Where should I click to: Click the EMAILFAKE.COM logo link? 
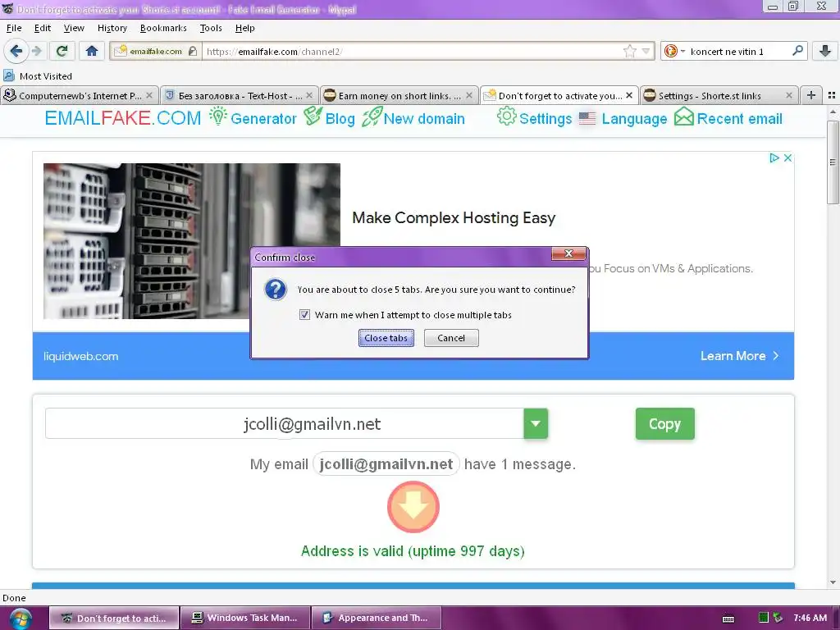pos(123,118)
